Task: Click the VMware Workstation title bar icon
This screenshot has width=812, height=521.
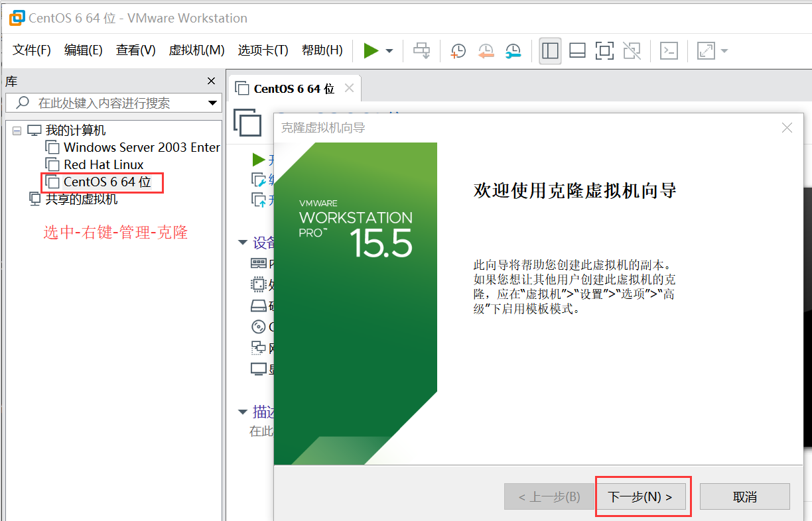Action: [x=17, y=18]
